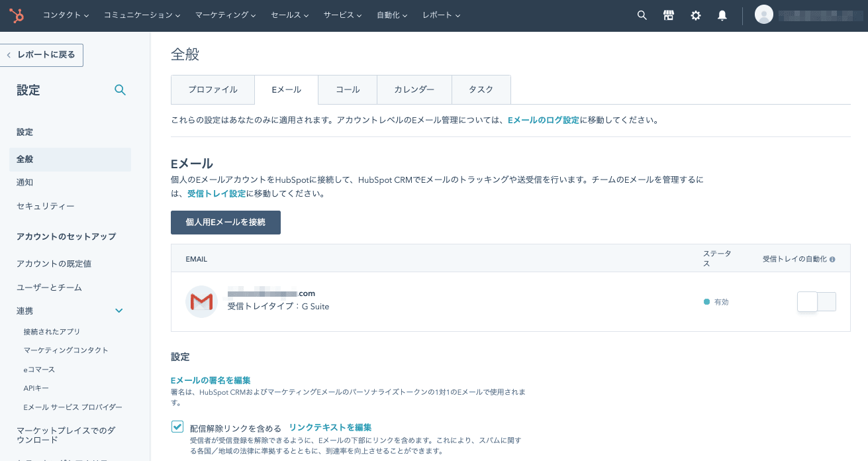Screen dimensions: 868x461
Task: Click the connected email address ending .com
Action: pyautogui.click(x=271, y=293)
